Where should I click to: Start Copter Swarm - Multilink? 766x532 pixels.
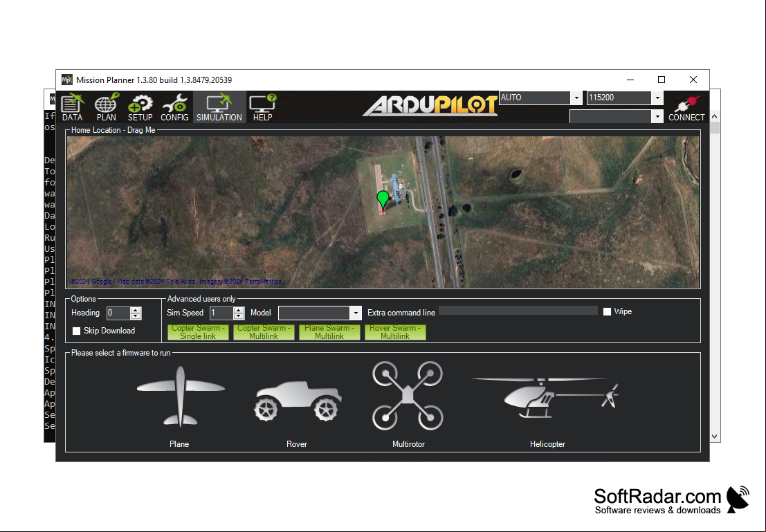(264, 332)
